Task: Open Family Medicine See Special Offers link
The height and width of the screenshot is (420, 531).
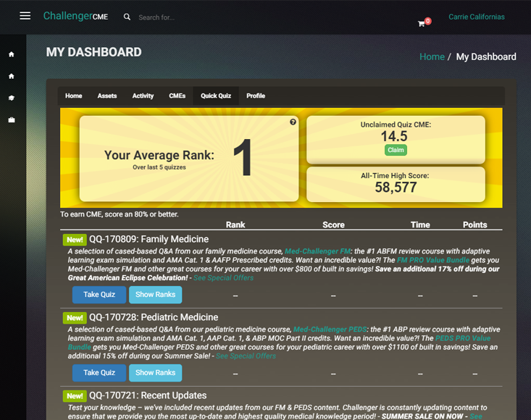Action: tap(223, 278)
